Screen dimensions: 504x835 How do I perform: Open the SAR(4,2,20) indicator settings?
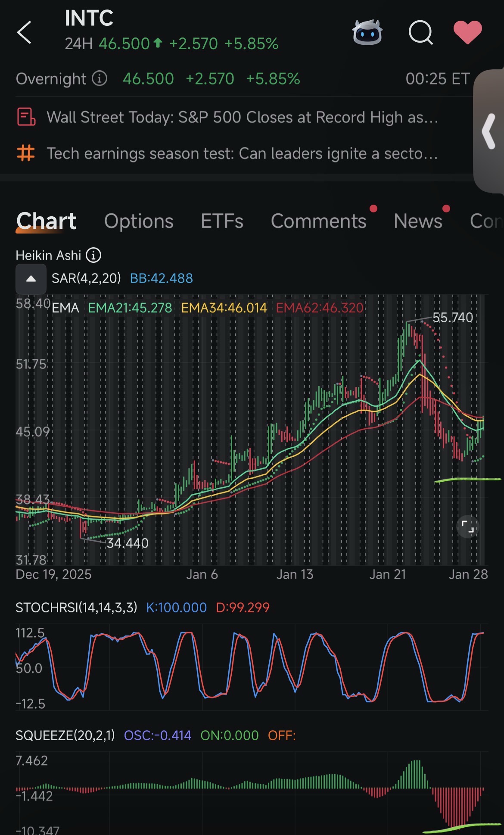tap(86, 278)
